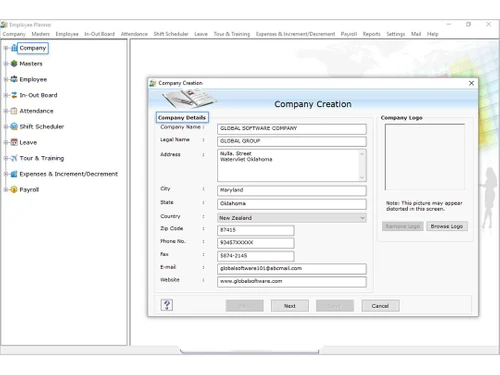Click the Company Creation dialog title icon

pos(153,83)
